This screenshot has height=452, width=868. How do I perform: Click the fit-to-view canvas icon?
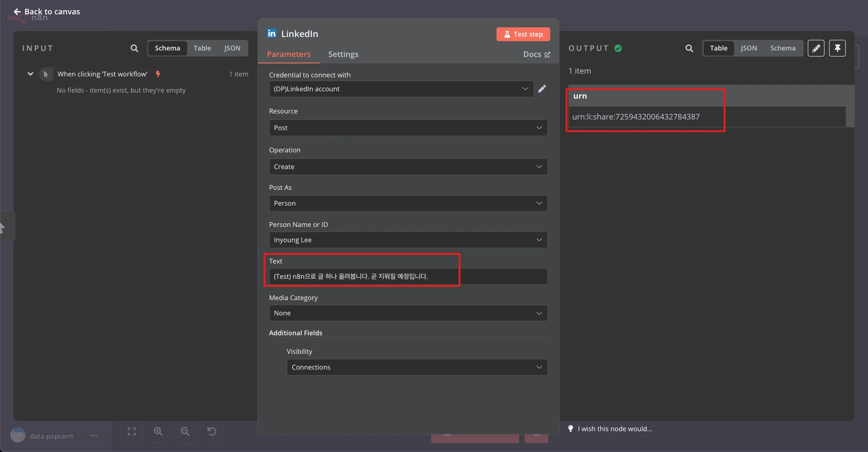pos(132,432)
